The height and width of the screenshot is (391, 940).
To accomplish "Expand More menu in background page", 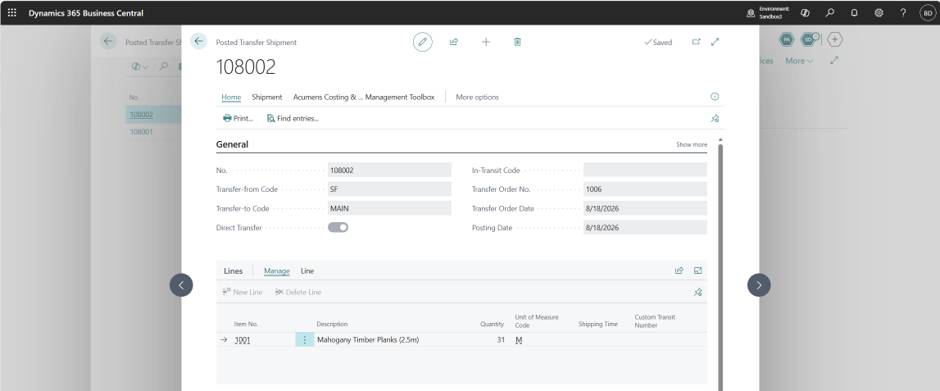I will coord(799,61).
